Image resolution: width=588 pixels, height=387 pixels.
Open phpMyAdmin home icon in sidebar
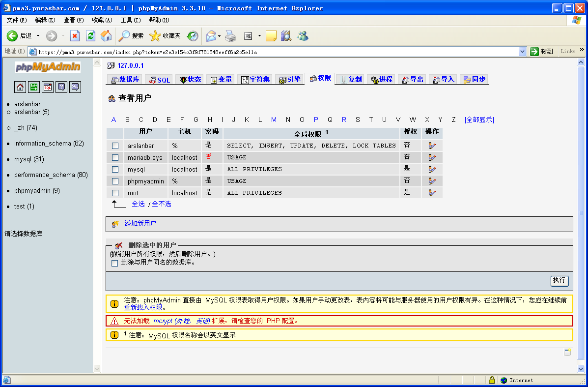click(x=20, y=87)
